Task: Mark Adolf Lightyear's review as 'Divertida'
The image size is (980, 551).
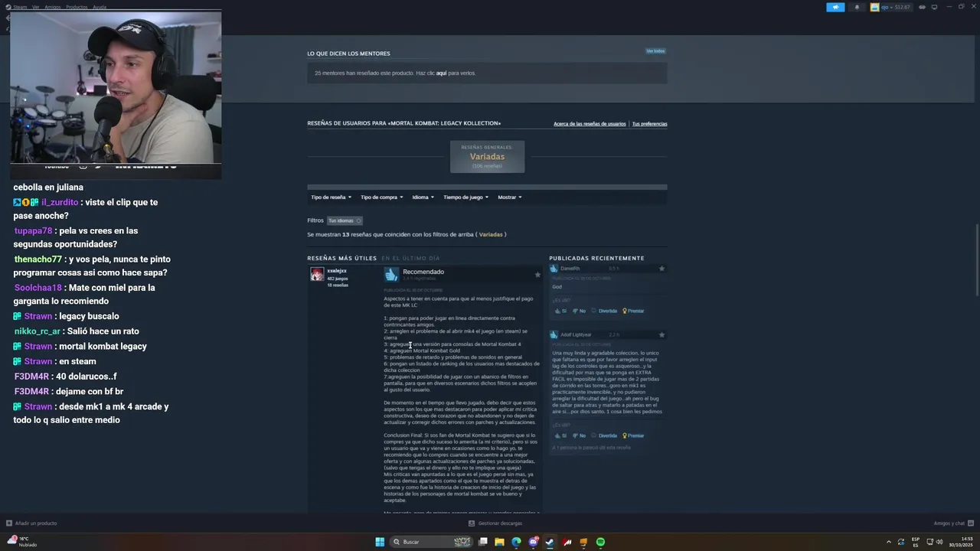Action: [x=604, y=436]
